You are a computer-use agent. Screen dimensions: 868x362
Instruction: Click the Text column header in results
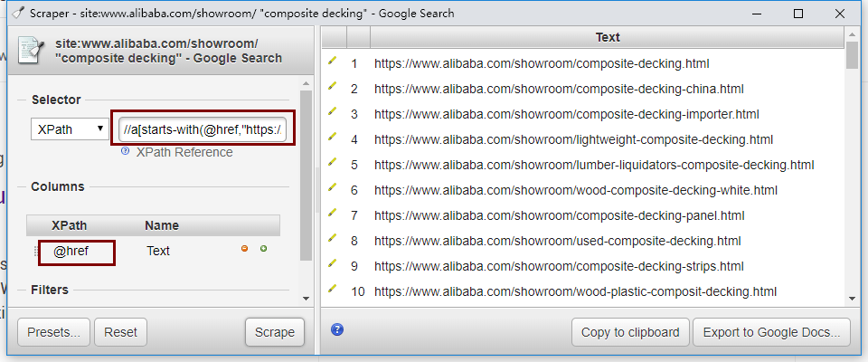click(608, 37)
